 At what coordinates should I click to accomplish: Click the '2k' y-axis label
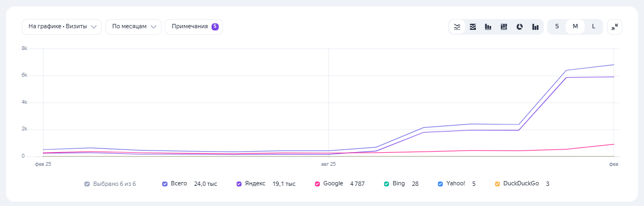[x=24, y=129]
